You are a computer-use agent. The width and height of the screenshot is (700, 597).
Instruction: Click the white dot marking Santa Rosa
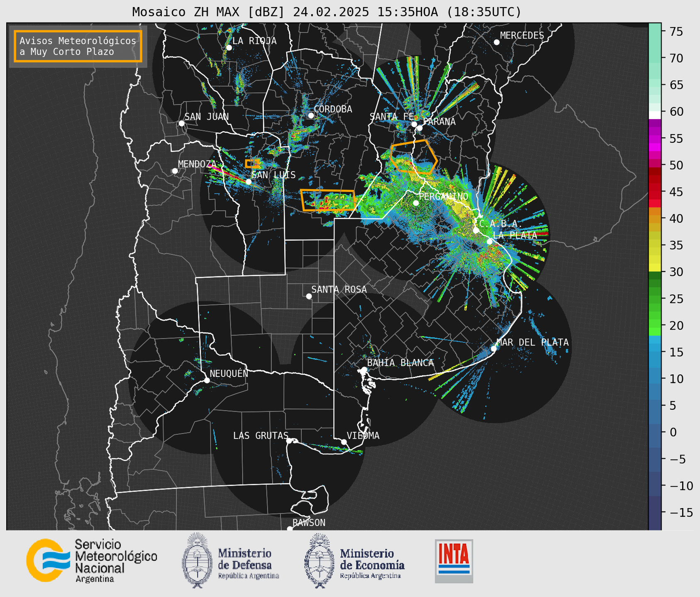pyautogui.click(x=309, y=296)
